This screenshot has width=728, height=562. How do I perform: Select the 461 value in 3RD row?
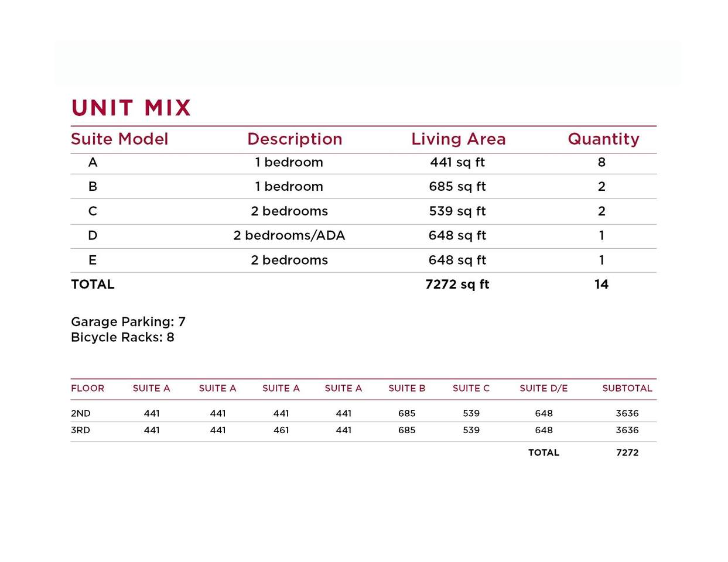pyautogui.click(x=281, y=430)
